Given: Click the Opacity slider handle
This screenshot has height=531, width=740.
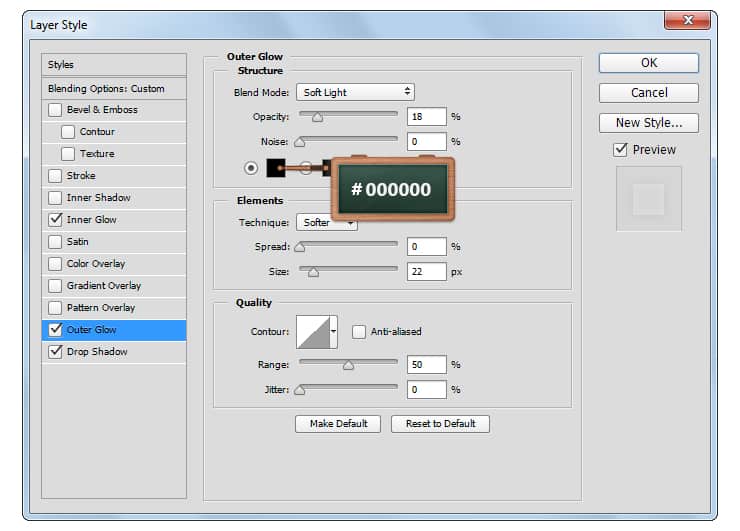Looking at the screenshot, I should click(x=318, y=117).
